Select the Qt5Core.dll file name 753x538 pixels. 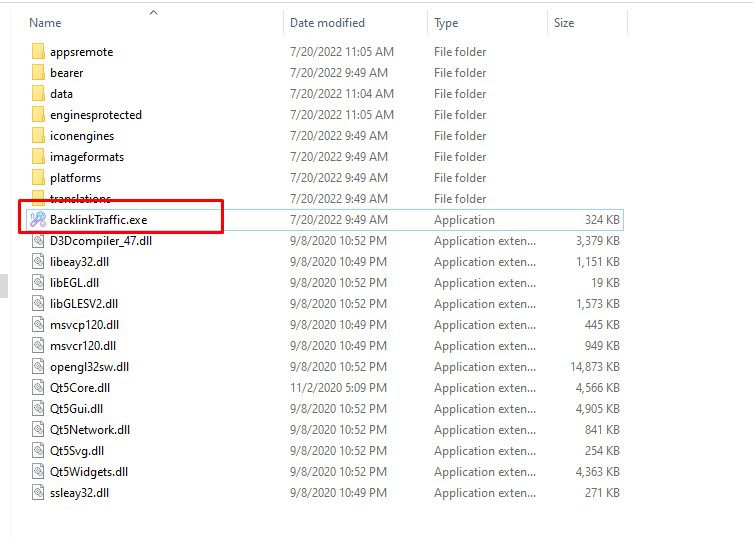click(x=80, y=388)
